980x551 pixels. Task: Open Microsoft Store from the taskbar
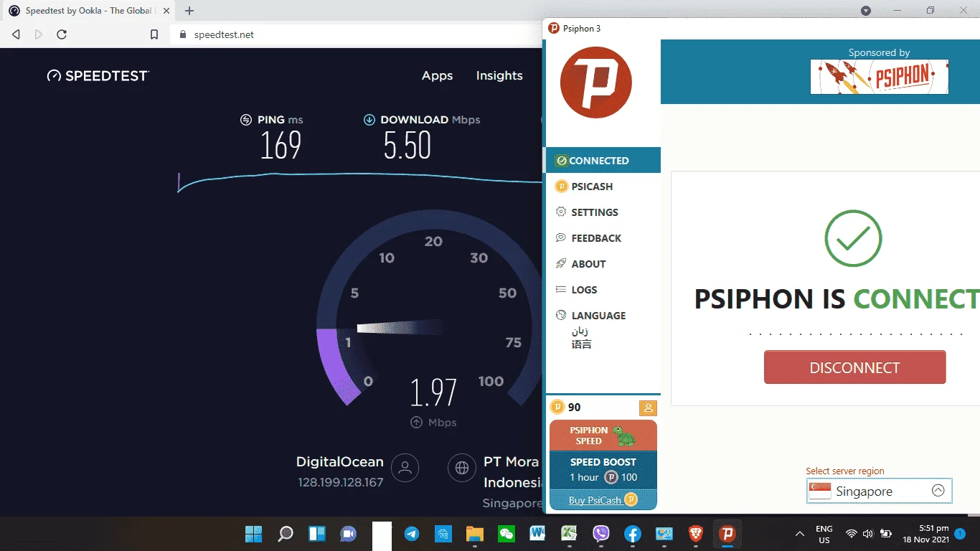click(x=443, y=534)
